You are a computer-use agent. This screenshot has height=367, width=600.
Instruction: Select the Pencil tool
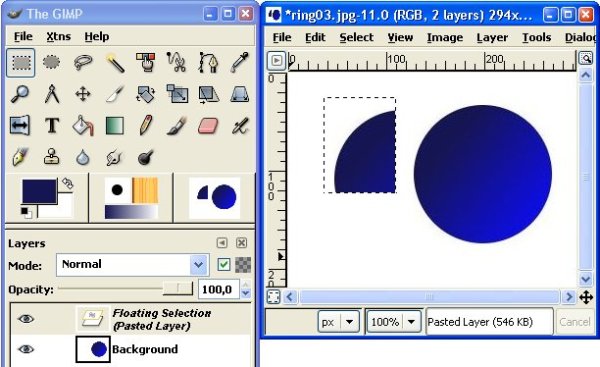146,126
